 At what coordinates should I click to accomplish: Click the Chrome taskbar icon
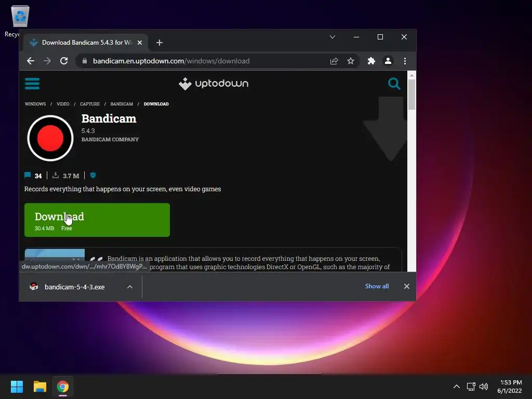63,387
